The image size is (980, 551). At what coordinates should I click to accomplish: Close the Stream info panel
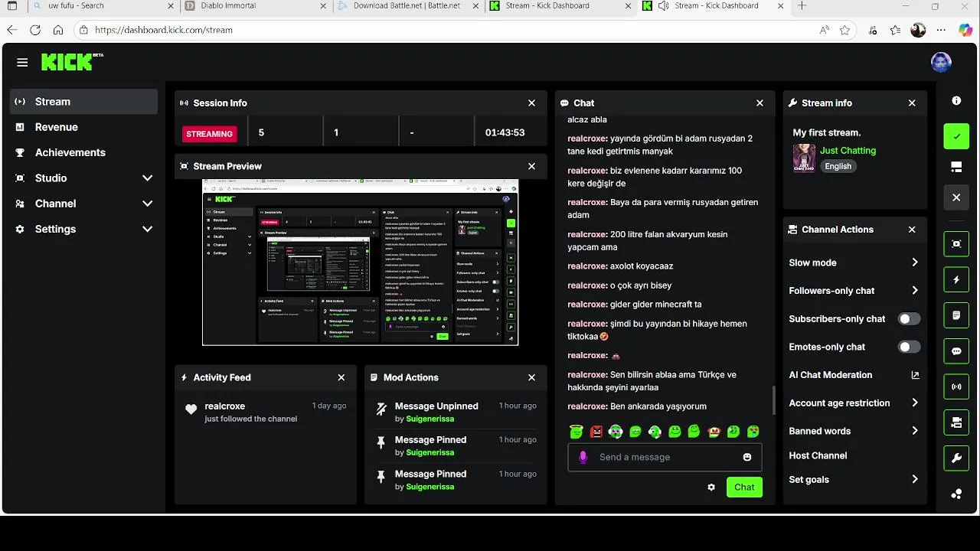coord(912,103)
